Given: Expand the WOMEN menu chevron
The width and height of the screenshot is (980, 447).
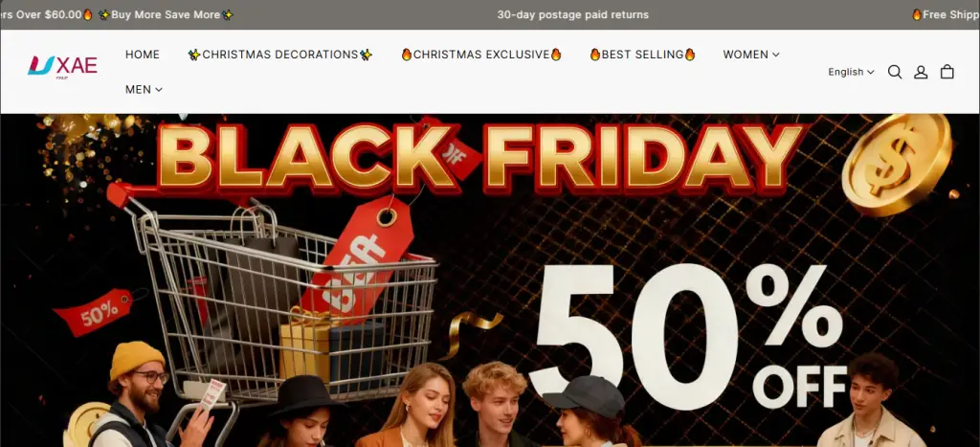Looking at the screenshot, I should [x=775, y=55].
